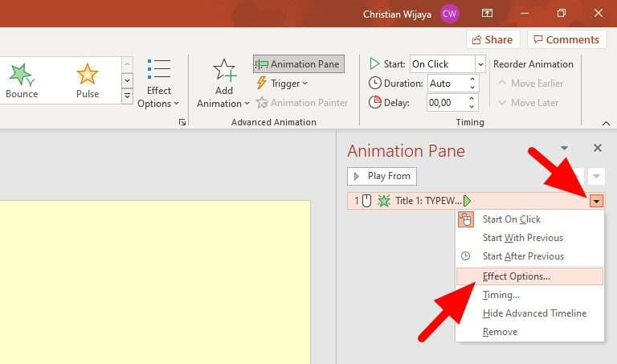Image resolution: width=617 pixels, height=364 pixels.
Task: Select the Animation Painter tool
Action: click(302, 103)
